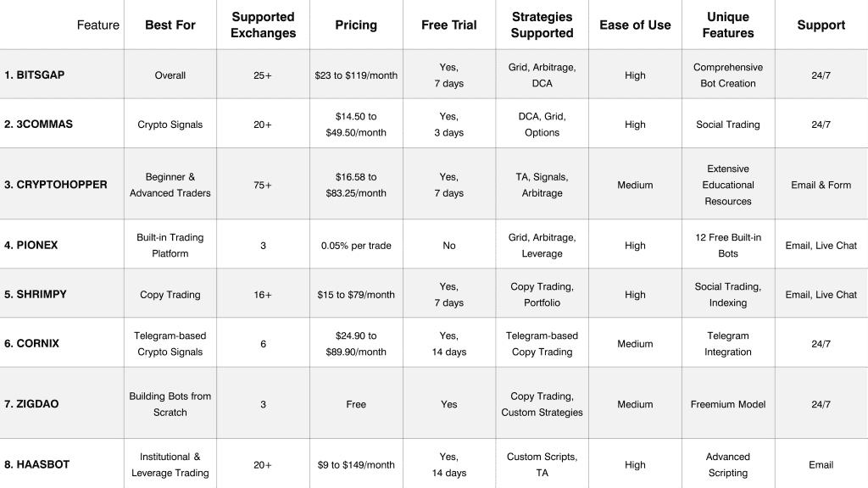Open the CRYPTOHOPPER row name
868x488 pixels.
pyautogui.click(x=56, y=185)
